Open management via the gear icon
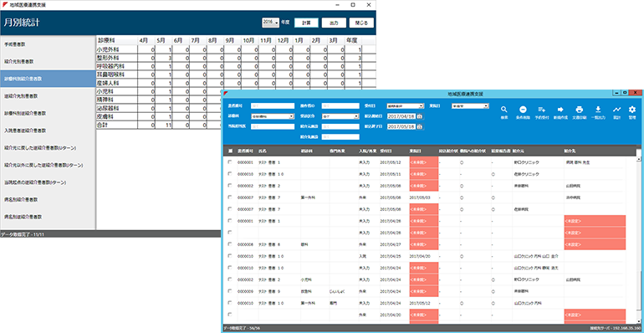Screen dimensions: 644x333 [632, 110]
